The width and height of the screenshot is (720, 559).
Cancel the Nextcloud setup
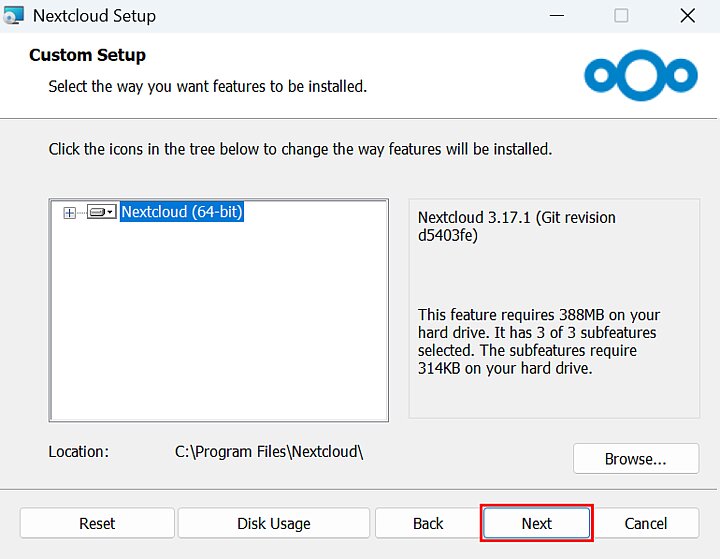tap(646, 523)
